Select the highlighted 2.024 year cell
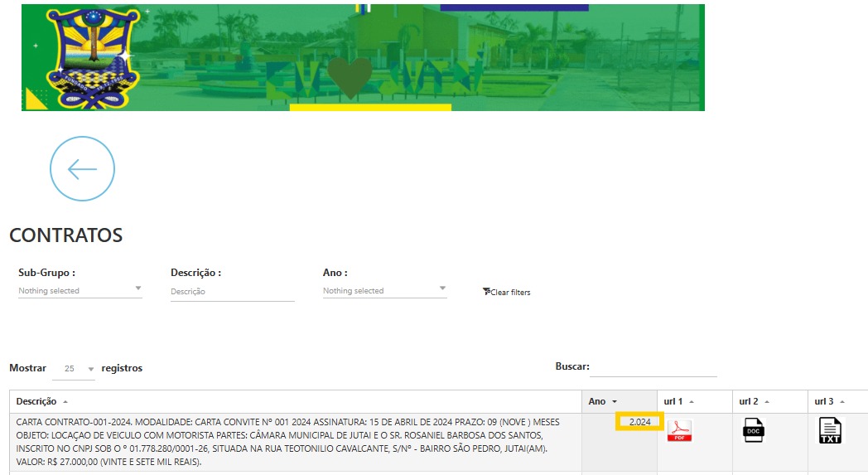The image size is (868, 475). click(x=639, y=422)
